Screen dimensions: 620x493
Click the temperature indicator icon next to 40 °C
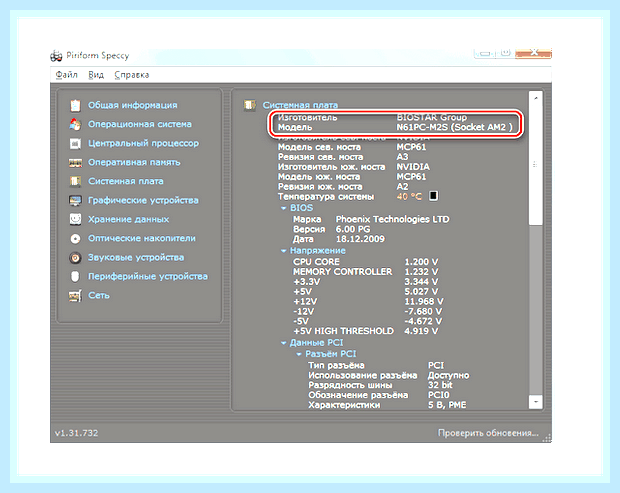pyautogui.click(x=434, y=196)
